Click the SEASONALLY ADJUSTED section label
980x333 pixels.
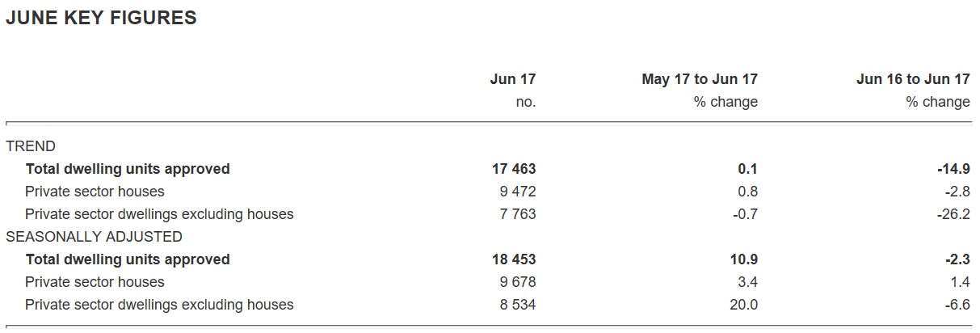click(x=94, y=237)
